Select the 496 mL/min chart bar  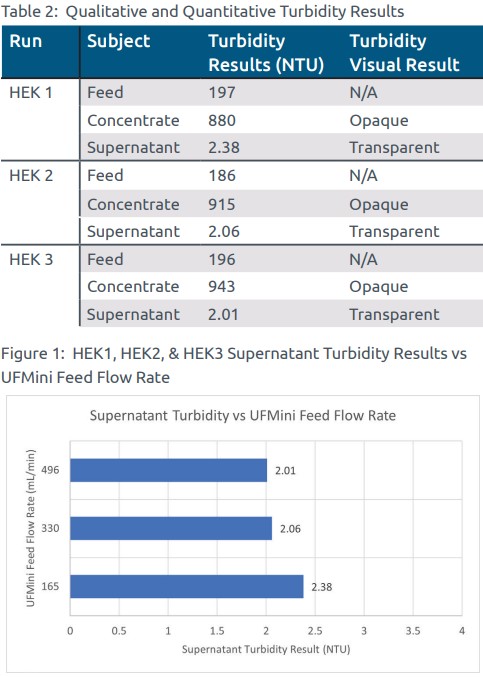click(168, 470)
